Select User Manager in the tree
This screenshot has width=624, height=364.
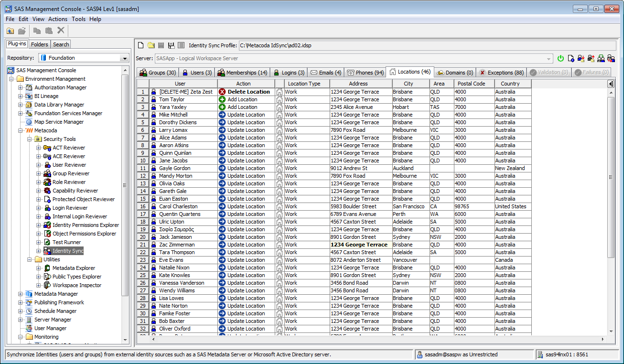(x=50, y=328)
